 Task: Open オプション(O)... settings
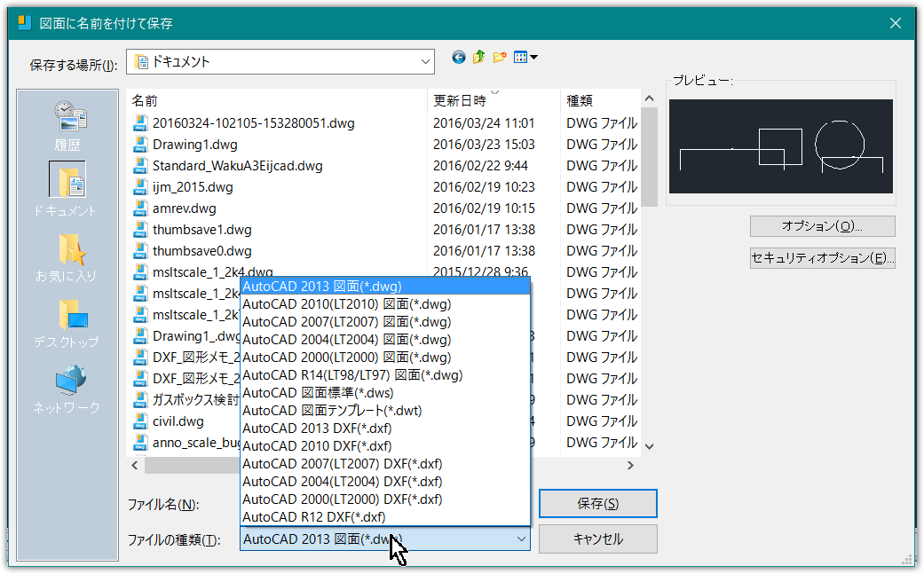pos(822,226)
